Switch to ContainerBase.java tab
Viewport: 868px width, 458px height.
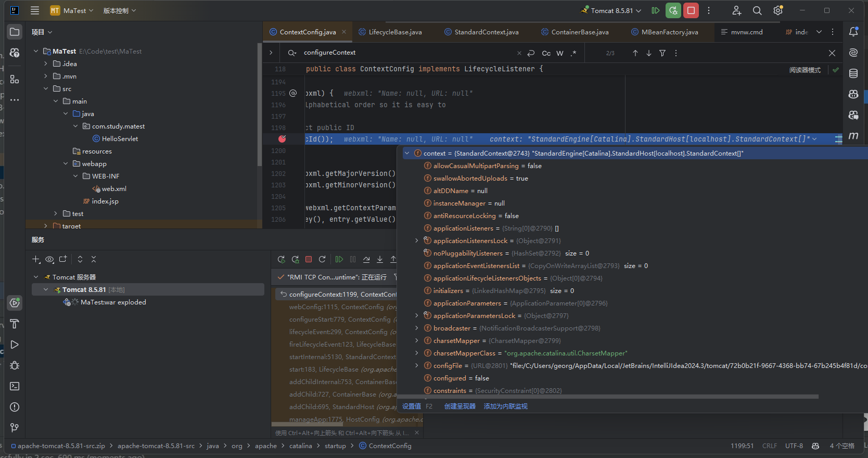[x=575, y=32]
